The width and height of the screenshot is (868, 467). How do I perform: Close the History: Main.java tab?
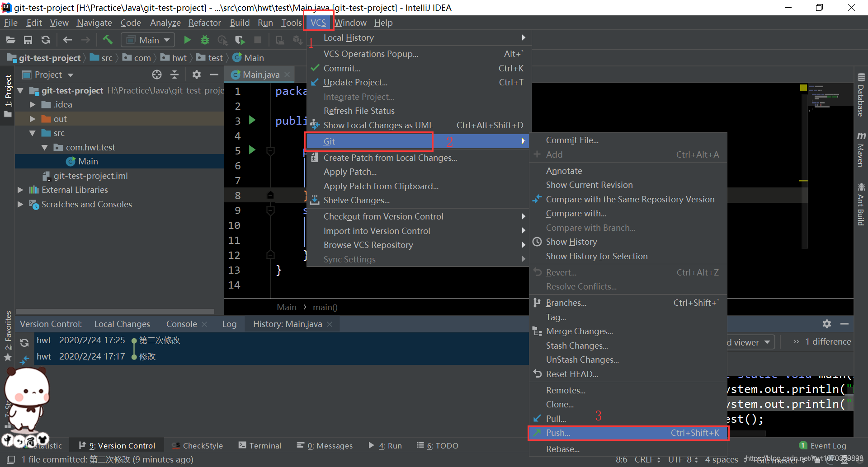point(330,324)
